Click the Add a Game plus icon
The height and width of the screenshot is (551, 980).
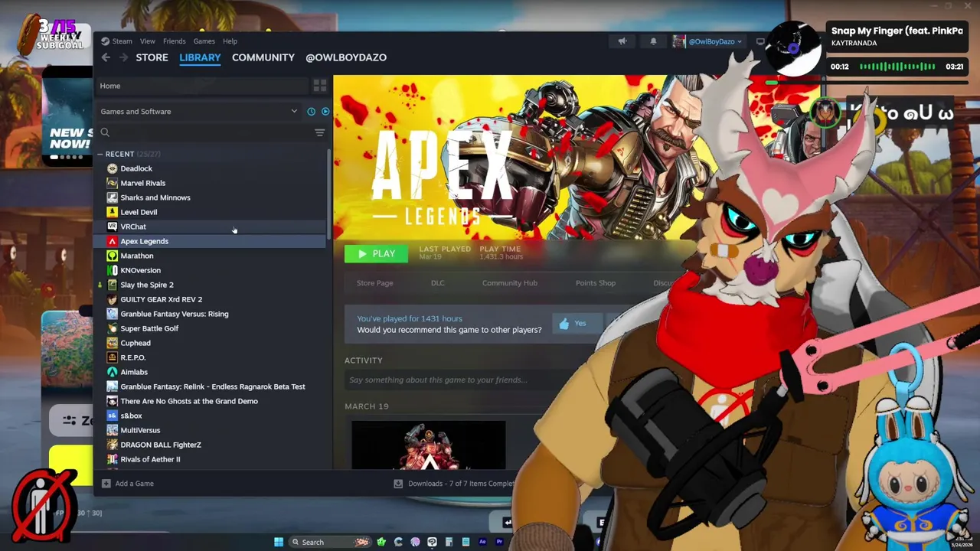click(x=106, y=484)
